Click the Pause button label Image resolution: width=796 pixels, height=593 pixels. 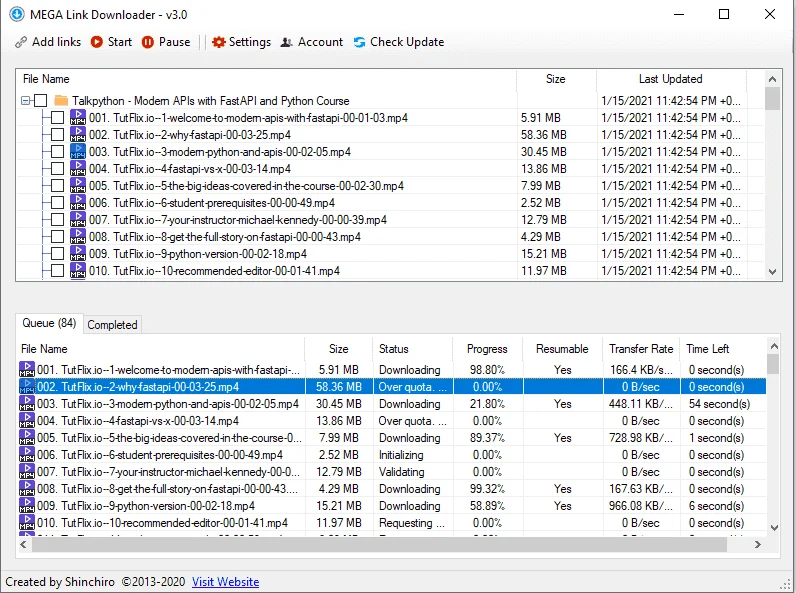pyautogui.click(x=175, y=42)
